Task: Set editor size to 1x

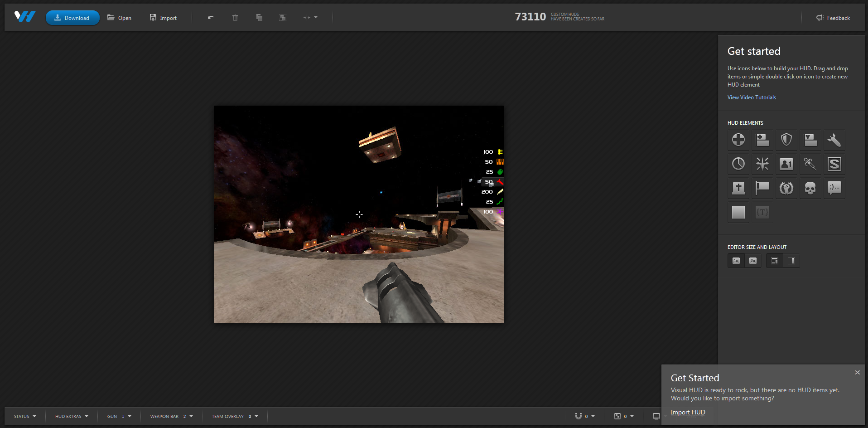Action: [736, 261]
